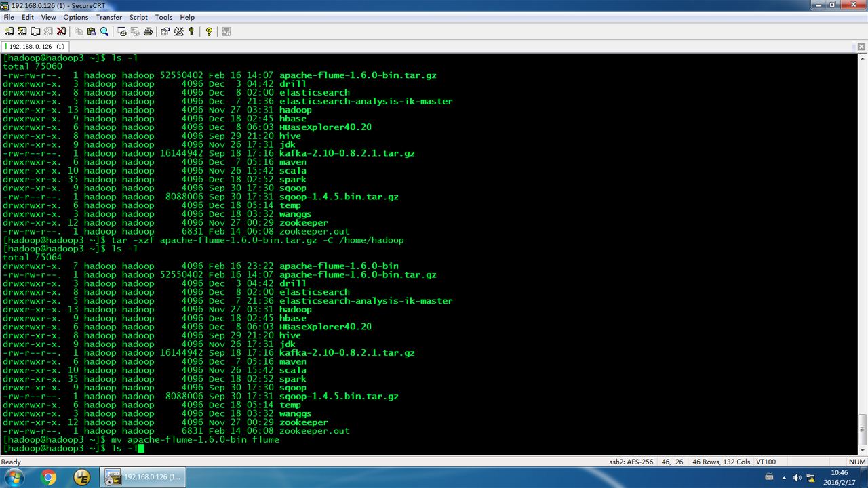Click the "VT100" status bar entry
The width and height of the screenshot is (868, 488).
[x=766, y=462]
